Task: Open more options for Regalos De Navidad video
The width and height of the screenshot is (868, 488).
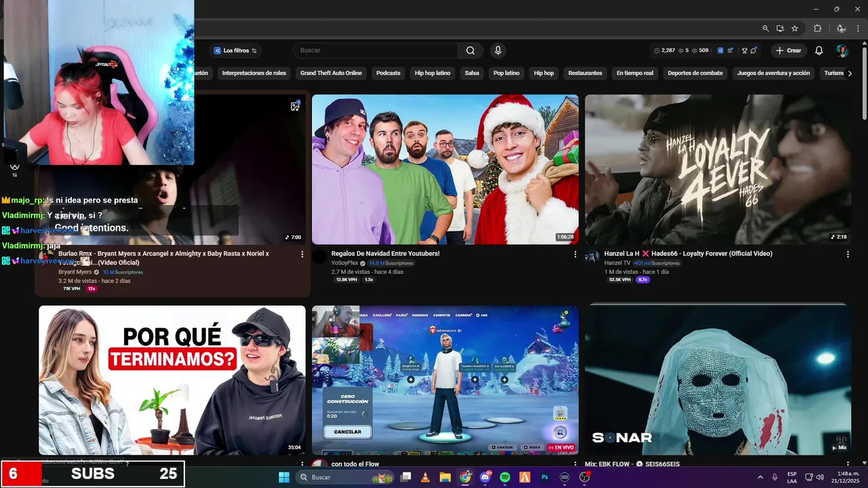Action: (575, 254)
